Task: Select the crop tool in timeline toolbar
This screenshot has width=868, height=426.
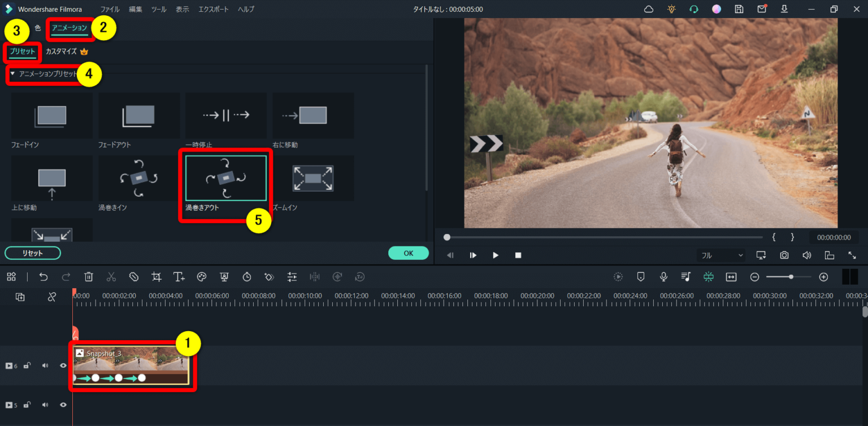Action: [157, 277]
